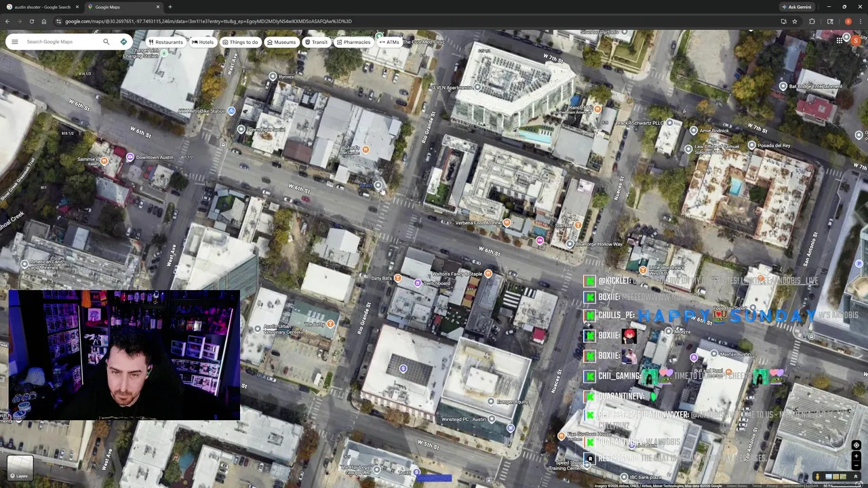Viewport: 868px width, 488px height.
Task: Click the Posada del Rey pin
Action: click(x=751, y=145)
